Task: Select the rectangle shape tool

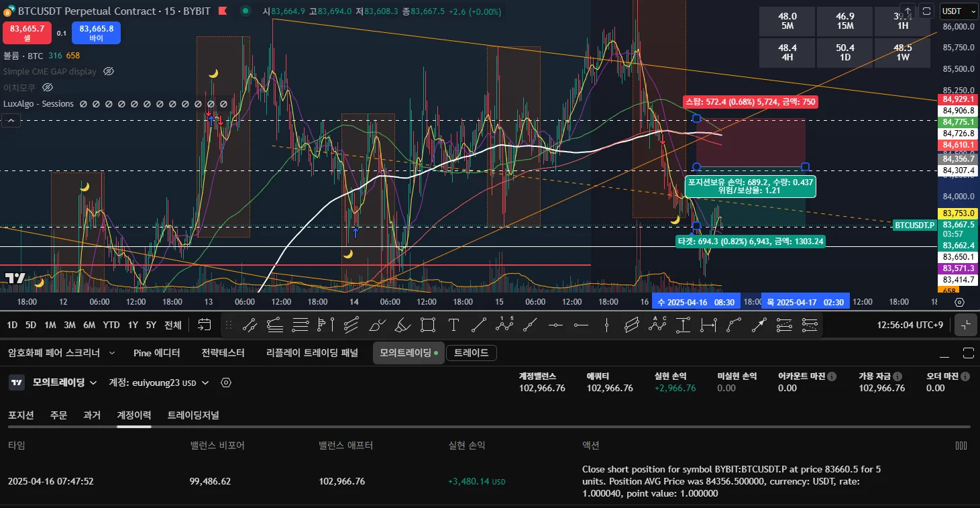Action: pyautogui.click(x=428, y=325)
